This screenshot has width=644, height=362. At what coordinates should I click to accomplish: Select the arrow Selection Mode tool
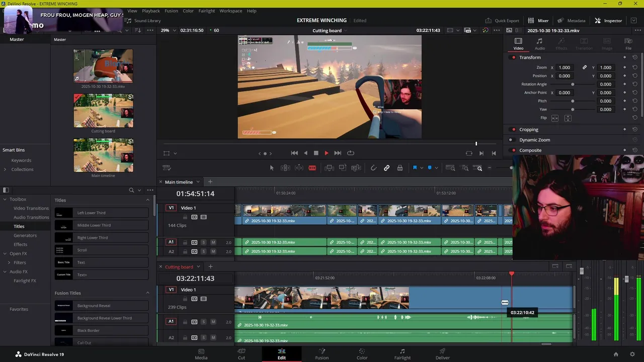click(x=272, y=168)
